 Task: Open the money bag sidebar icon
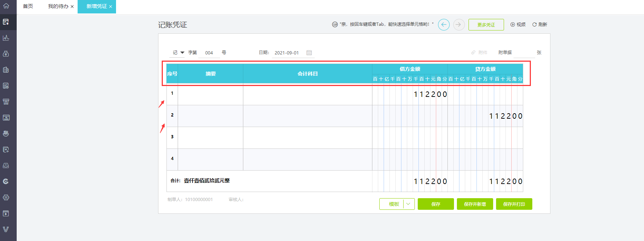tap(6, 54)
